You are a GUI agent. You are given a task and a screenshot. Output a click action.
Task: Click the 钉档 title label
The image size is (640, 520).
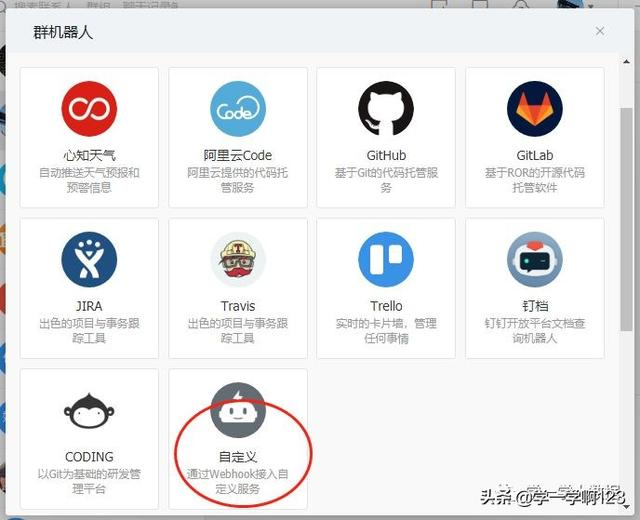click(535, 306)
